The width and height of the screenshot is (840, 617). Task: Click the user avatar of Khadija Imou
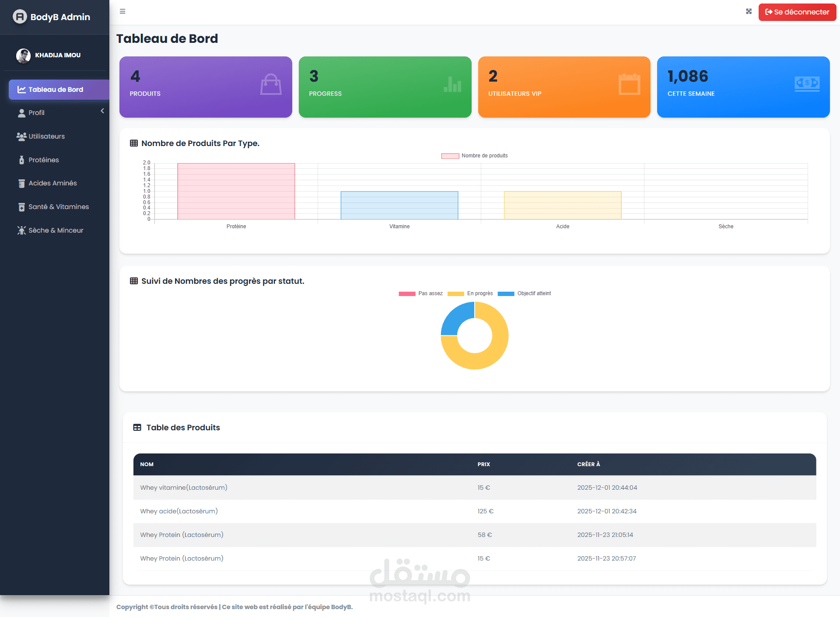click(23, 56)
